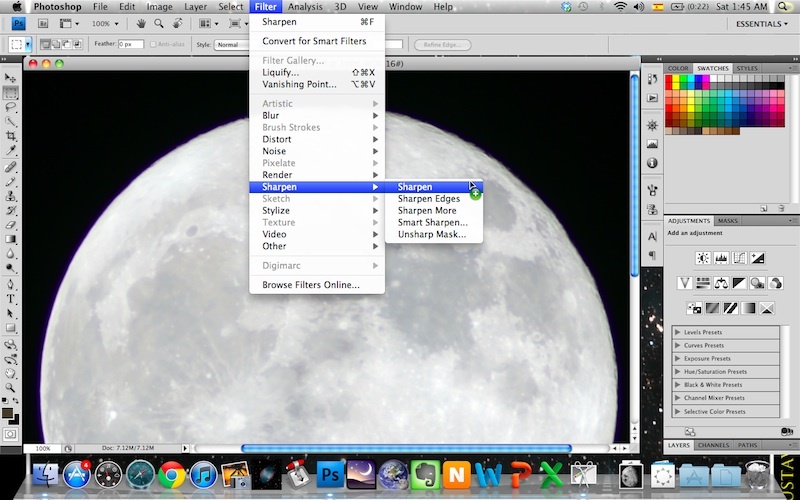
Task: Click Browse Filters Online
Action: click(x=310, y=285)
